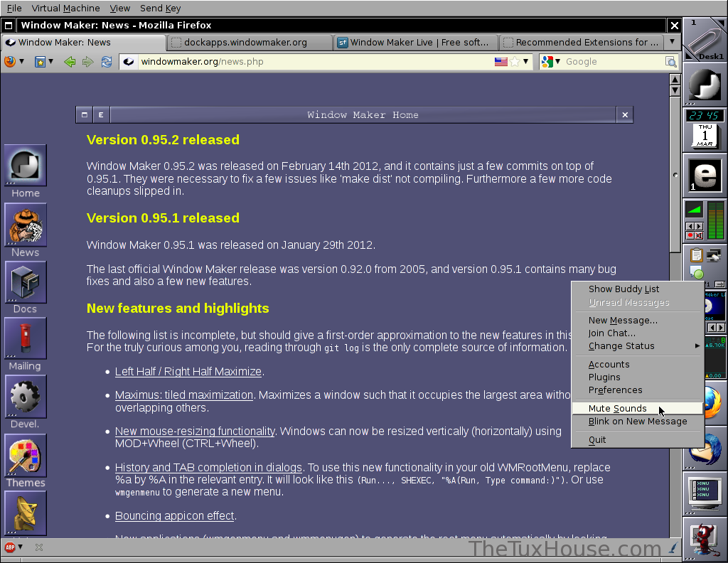The width and height of the screenshot is (728, 563).
Task: Click the green Back arrow in Firefox toolbar
Action: coord(70,62)
